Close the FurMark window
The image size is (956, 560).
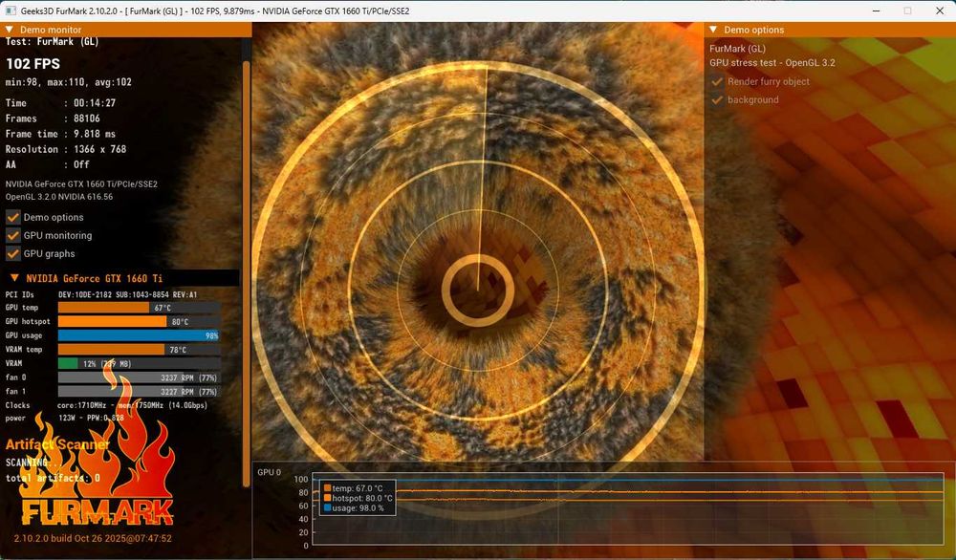tap(940, 11)
